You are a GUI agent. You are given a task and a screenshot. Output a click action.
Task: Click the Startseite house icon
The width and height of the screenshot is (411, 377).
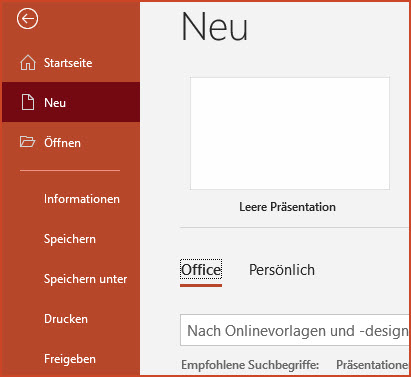click(x=28, y=63)
